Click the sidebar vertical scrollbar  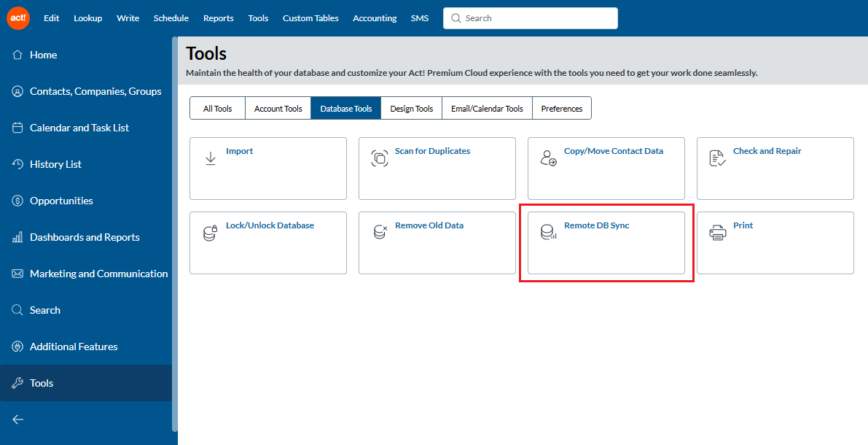point(175,233)
